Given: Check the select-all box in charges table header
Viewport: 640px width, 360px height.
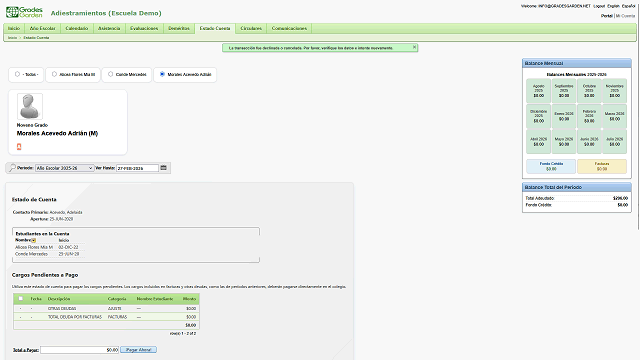Looking at the screenshot, I should point(20,298).
